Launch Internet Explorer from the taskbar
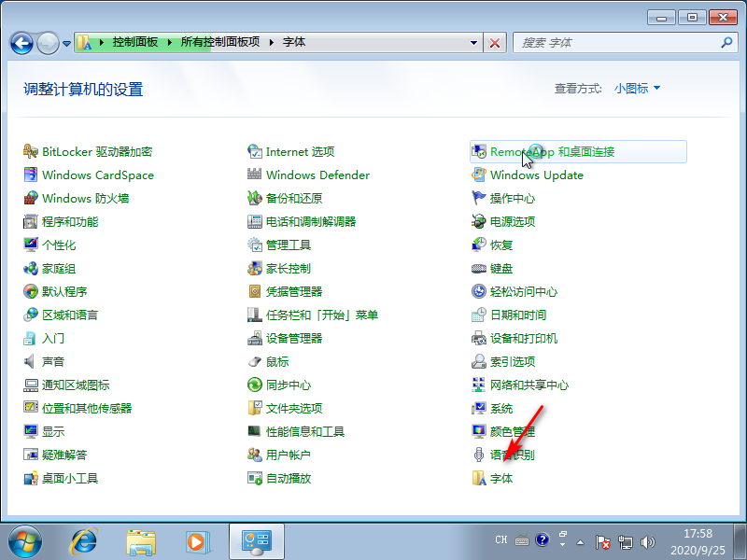747x560 pixels. [x=85, y=540]
